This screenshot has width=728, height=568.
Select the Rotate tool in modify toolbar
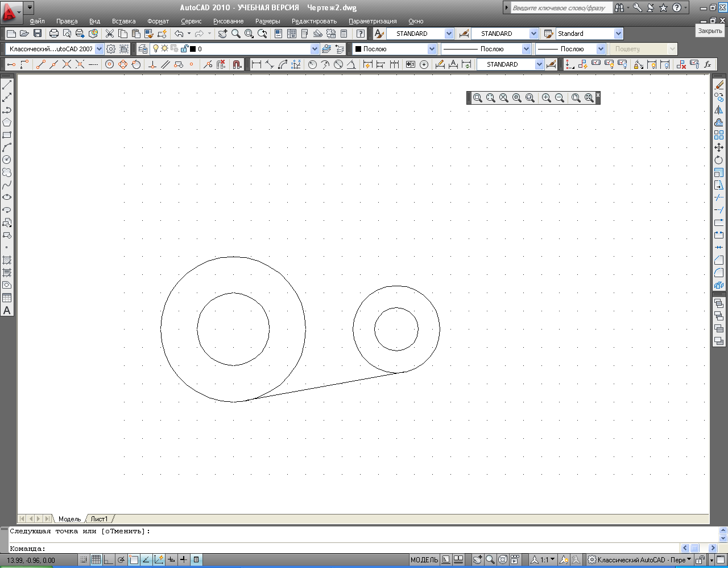tap(719, 160)
